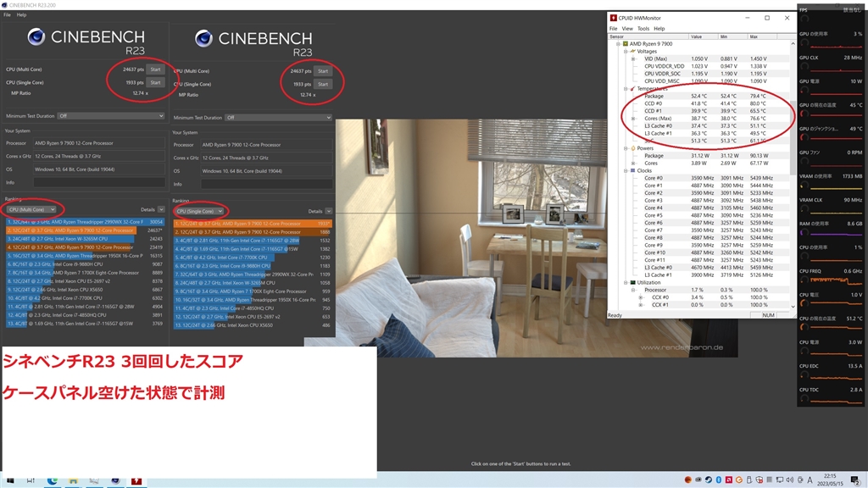Screen dimensions: 868x488
Task: Click the Value column header in HWMonitor
Action: pyautogui.click(x=704, y=36)
